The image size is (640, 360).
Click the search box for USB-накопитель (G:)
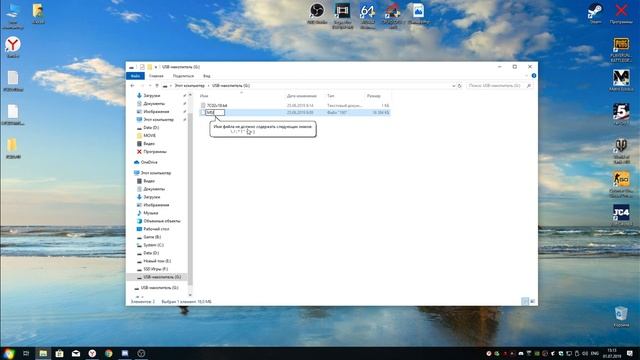tap(499, 86)
